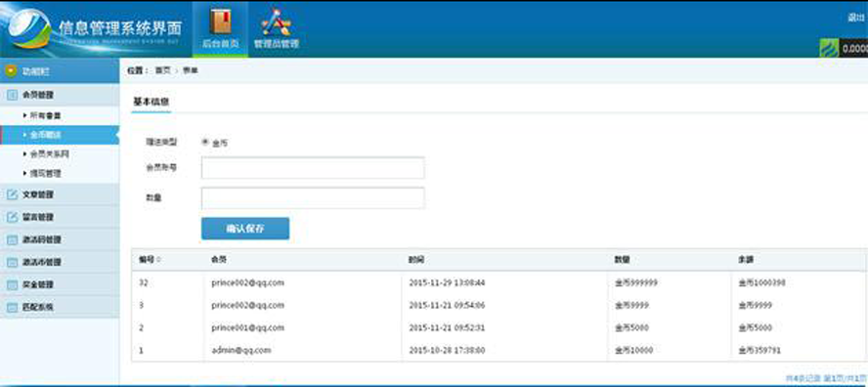Click the globe logo of the system

click(x=31, y=28)
